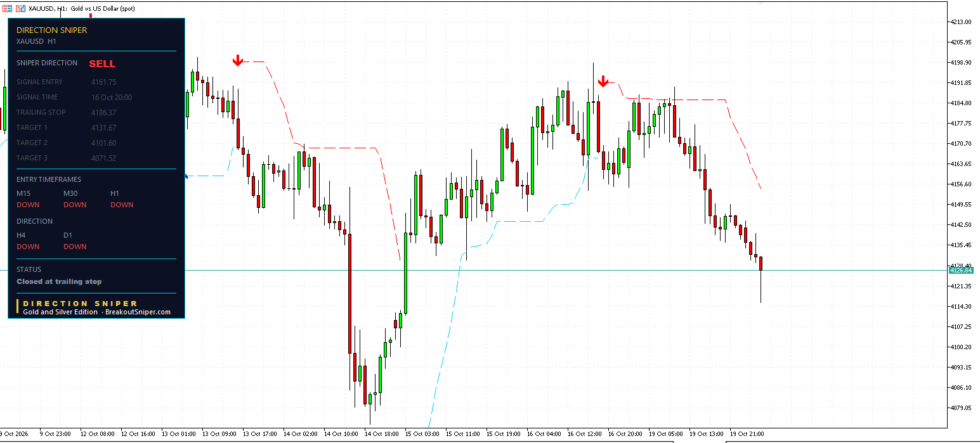
Task: Select the red sell arrow near 16 Oct 20:00
Action: click(603, 81)
